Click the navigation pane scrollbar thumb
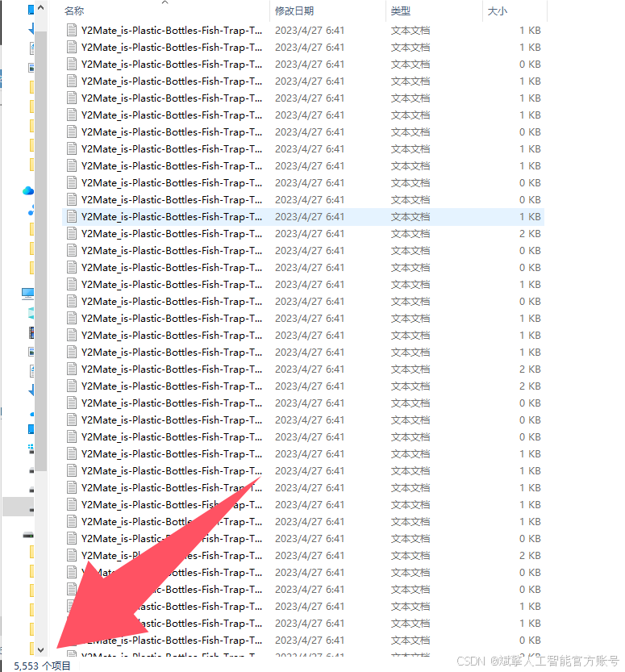 click(x=40, y=251)
